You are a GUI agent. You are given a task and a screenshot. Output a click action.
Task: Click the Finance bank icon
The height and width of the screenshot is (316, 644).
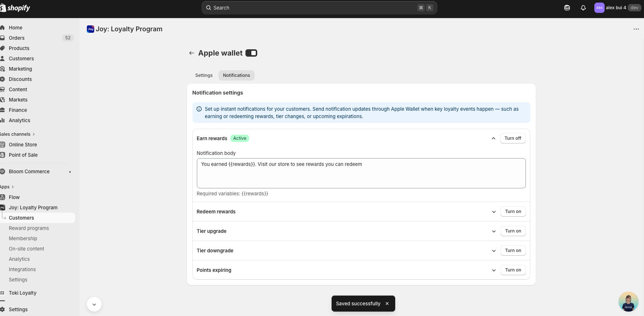click(2, 110)
